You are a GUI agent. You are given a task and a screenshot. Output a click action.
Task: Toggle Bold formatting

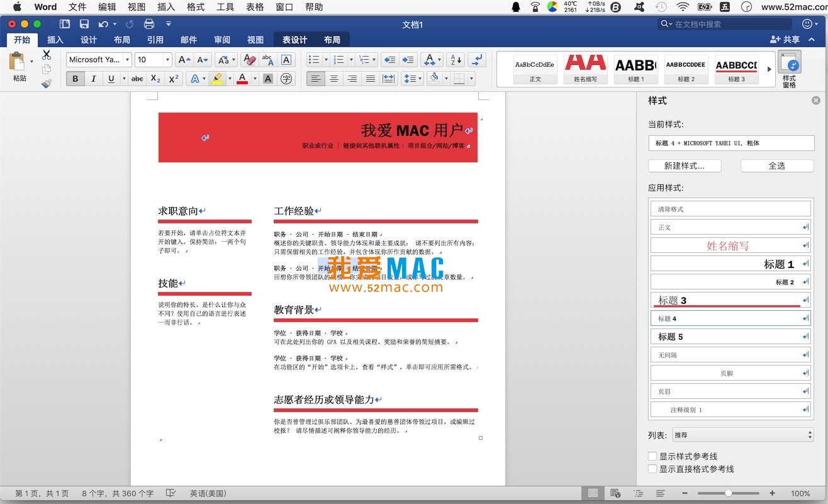76,79
